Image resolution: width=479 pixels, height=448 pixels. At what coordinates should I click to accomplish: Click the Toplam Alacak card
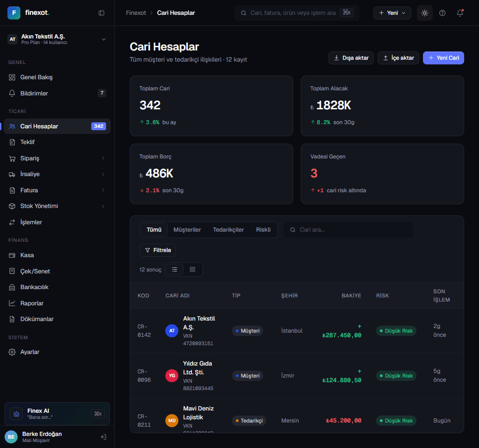pos(382,106)
